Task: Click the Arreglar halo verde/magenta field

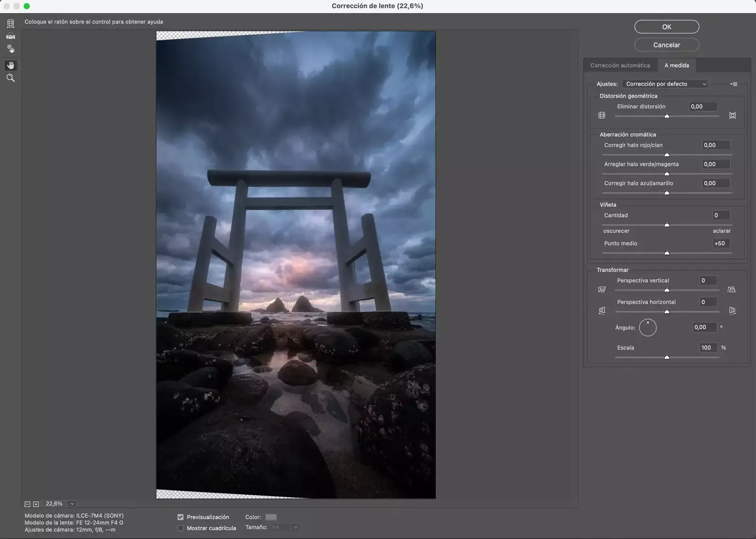Action: 716,164
